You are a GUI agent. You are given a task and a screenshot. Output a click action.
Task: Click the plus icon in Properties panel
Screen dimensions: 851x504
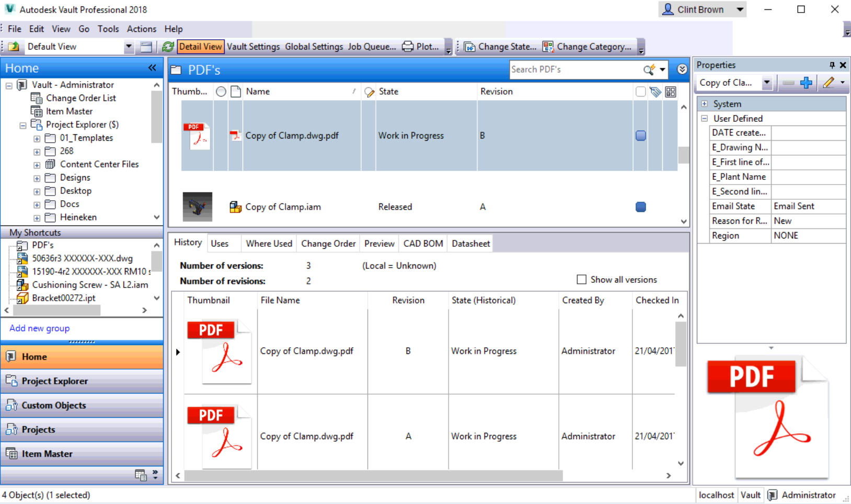point(806,83)
